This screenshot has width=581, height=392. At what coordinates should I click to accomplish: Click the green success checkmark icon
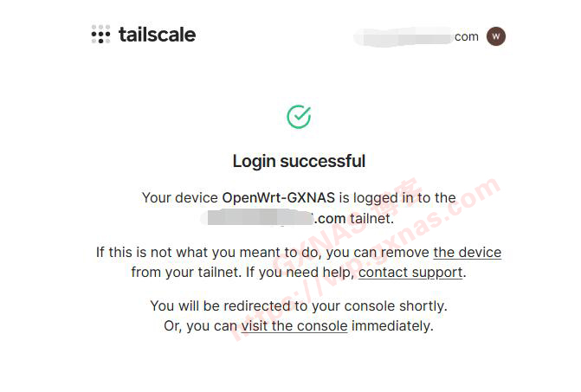point(299,117)
